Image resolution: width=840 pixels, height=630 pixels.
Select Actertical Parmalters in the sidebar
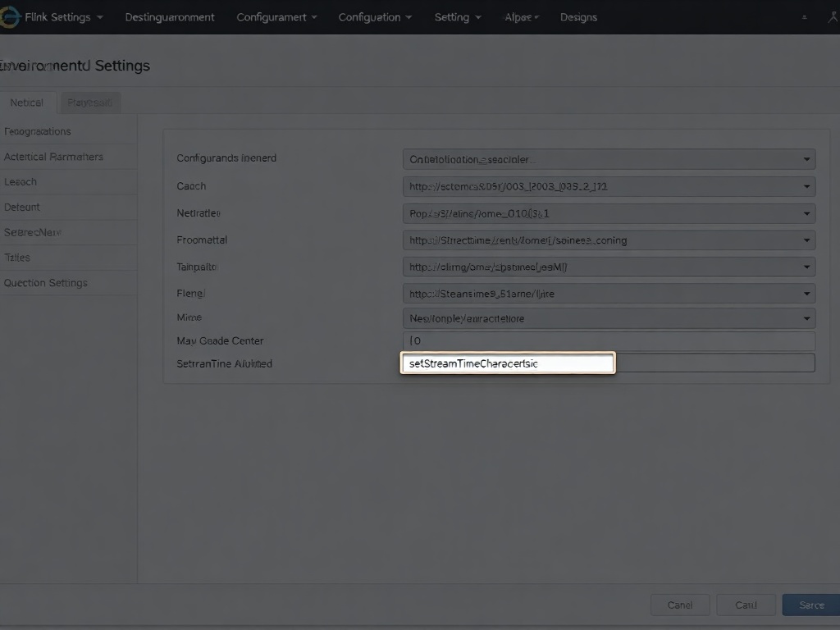pyautogui.click(x=69, y=157)
